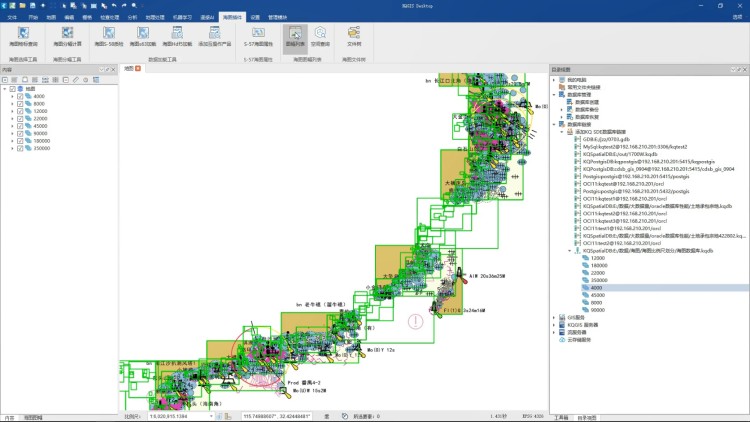Viewport: 750px width, 422px height.
Task: Uncheck the 350000 layer checkbox
Action: [20, 148]
